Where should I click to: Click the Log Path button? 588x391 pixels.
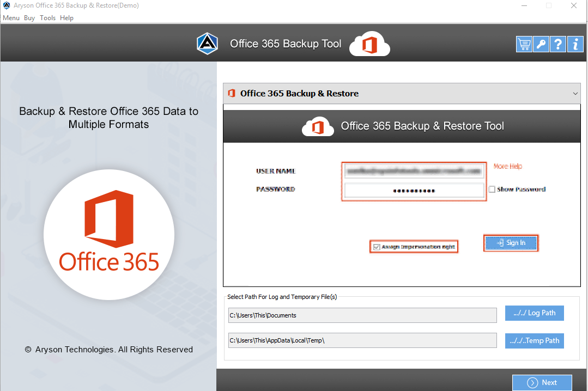[x=535, y=313]
